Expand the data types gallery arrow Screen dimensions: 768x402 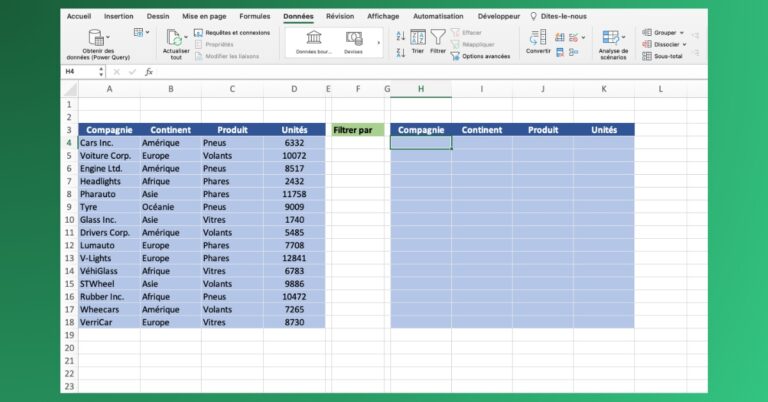click(x=378, y=43)
